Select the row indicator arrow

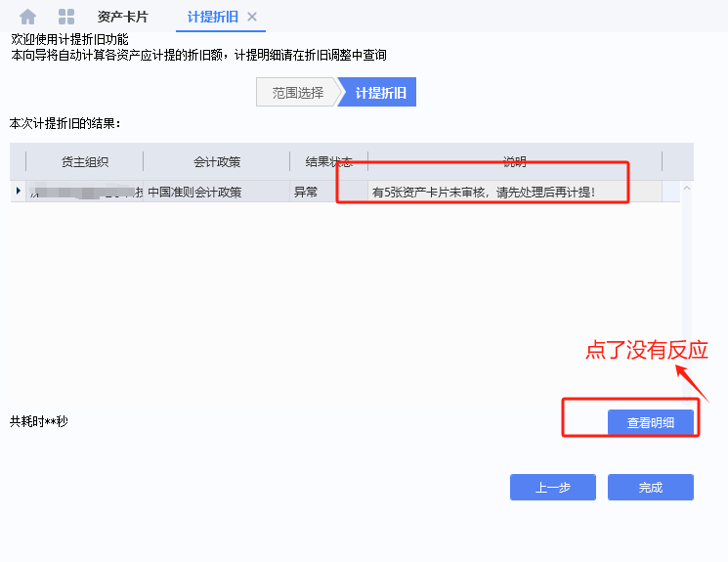tap(19, 191)
